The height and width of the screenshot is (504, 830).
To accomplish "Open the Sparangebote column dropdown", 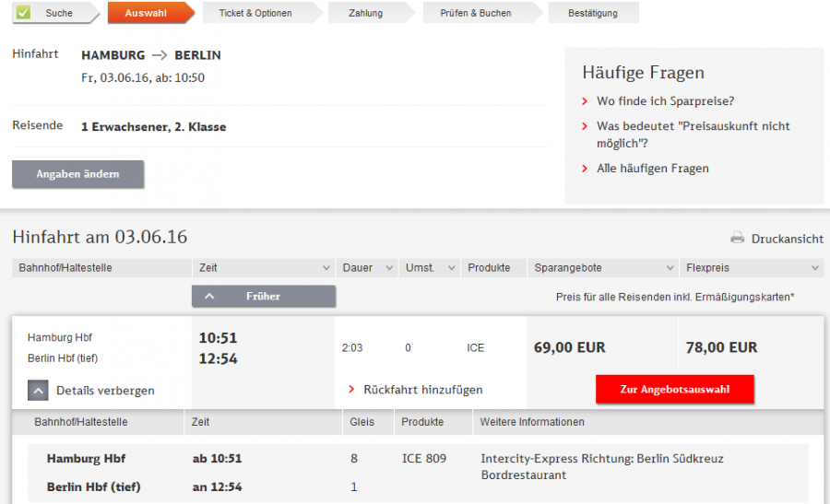I will tap(670, 268).
